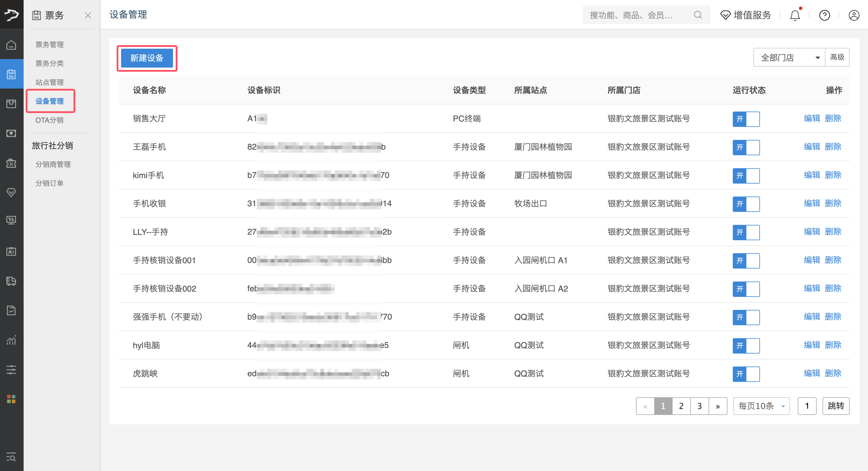The image size is (868, 471).
Task: Open 站点管理 in the side menu
Action: [x=50, y=82]
